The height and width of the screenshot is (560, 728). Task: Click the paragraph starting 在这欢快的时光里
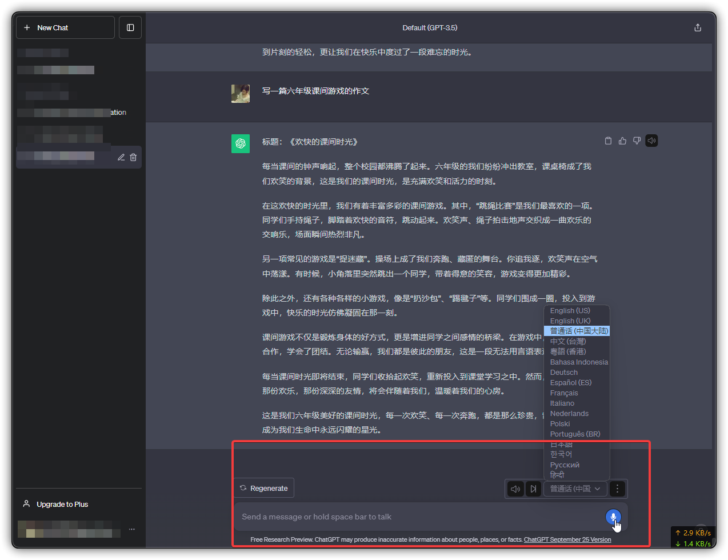click(429, 220)
